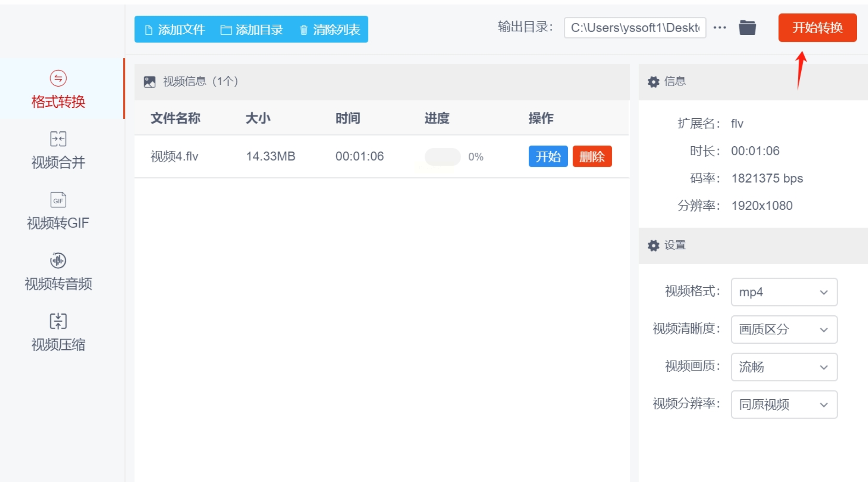Open the 视频转GIF icon in sidebar
The height and width of the screenshot is (482, 868).
tap(58, 200)
